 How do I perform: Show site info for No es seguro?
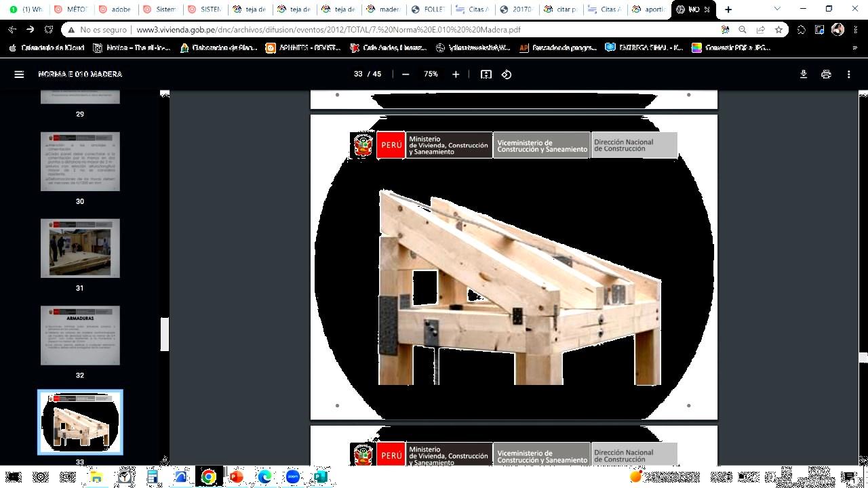[96, 30]
